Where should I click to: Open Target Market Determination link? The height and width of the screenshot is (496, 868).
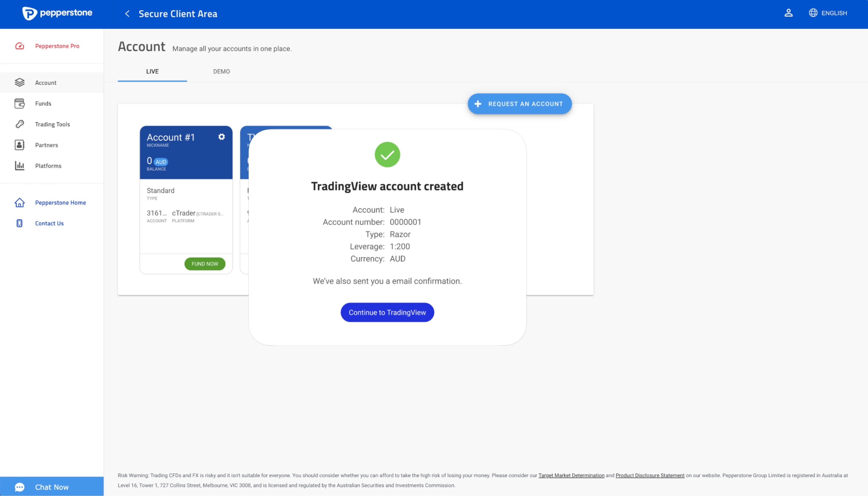point(571,475)
